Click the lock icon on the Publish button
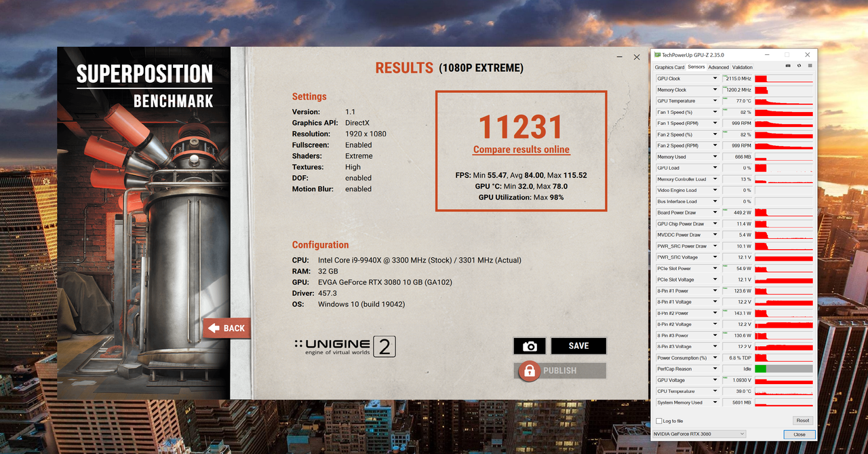Image resolution: width=868 pixels, height=454 pixels. pyautogui.click(x=529, y=371)
